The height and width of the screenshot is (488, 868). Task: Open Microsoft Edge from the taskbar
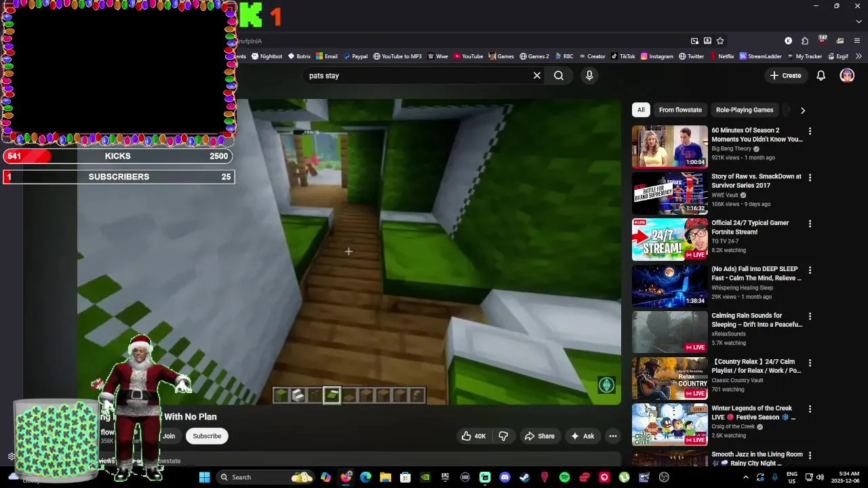(366, 477)
